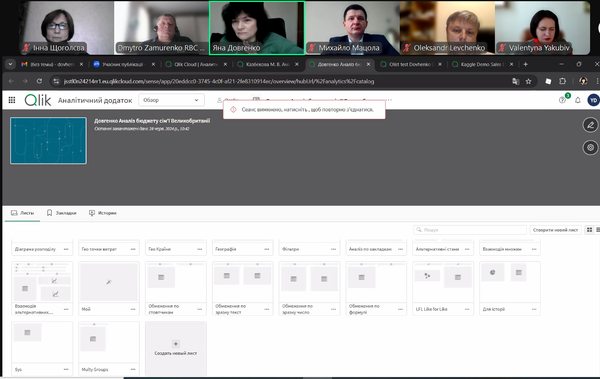The height and width of the screenshot is (379, 600).
Task: Open the Qlik apps grid launcher
Action: 12,100
